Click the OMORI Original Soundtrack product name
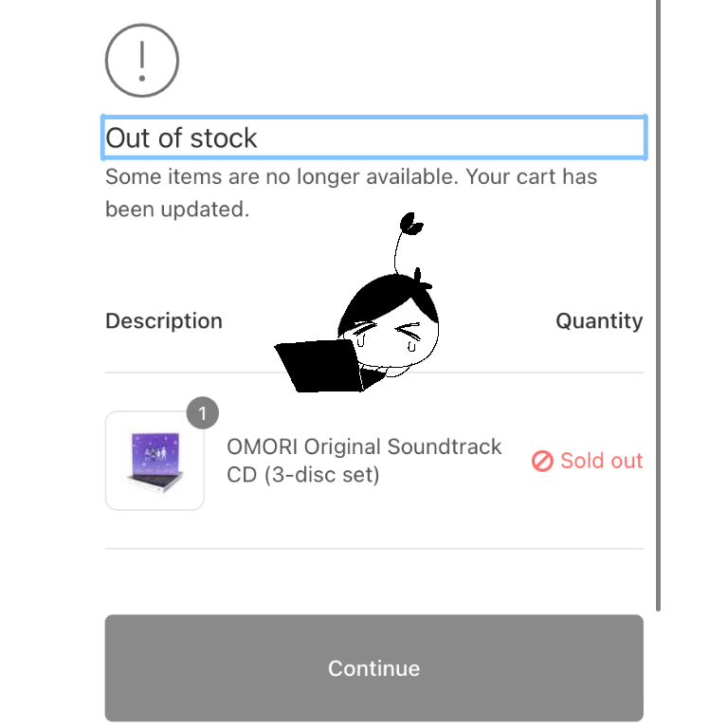728x728 pixels. click(364, 446)
